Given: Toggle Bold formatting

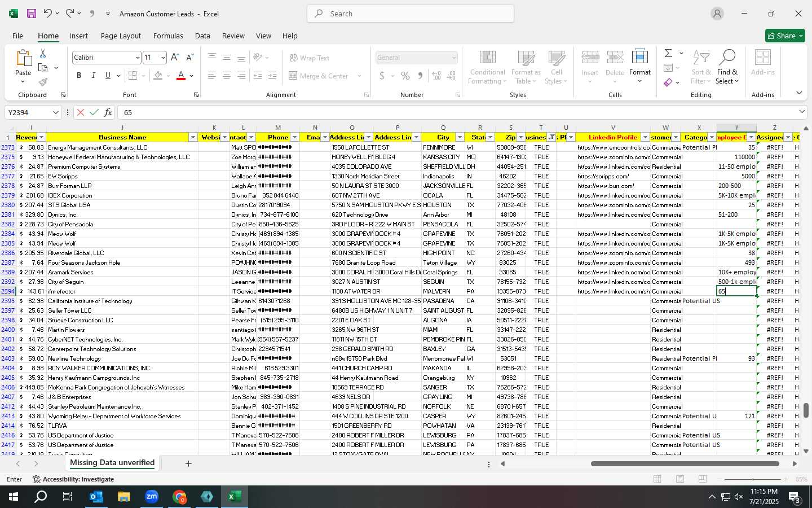Looking at the screenshot, I should click(79, 76).
